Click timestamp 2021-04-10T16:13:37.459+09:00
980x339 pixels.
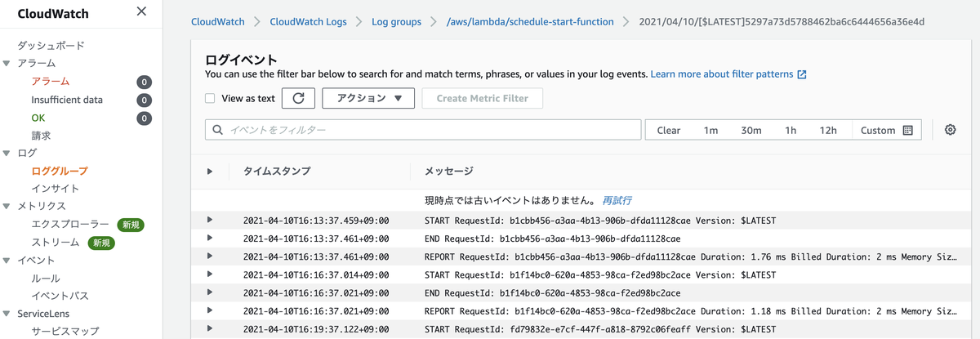pos(316,221)
